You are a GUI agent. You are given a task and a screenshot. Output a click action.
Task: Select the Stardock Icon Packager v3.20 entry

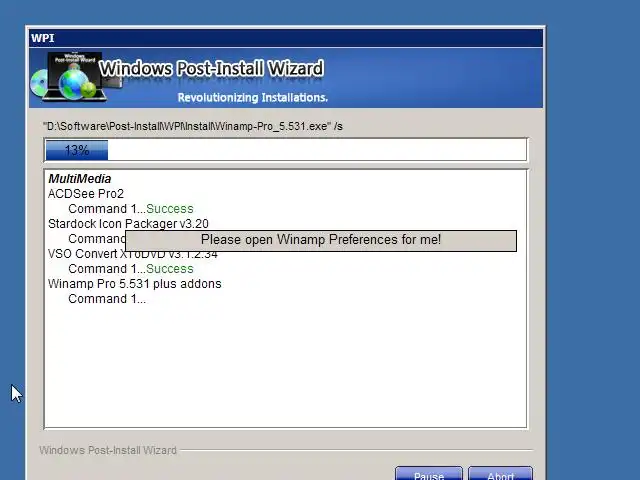pos(128,224)
